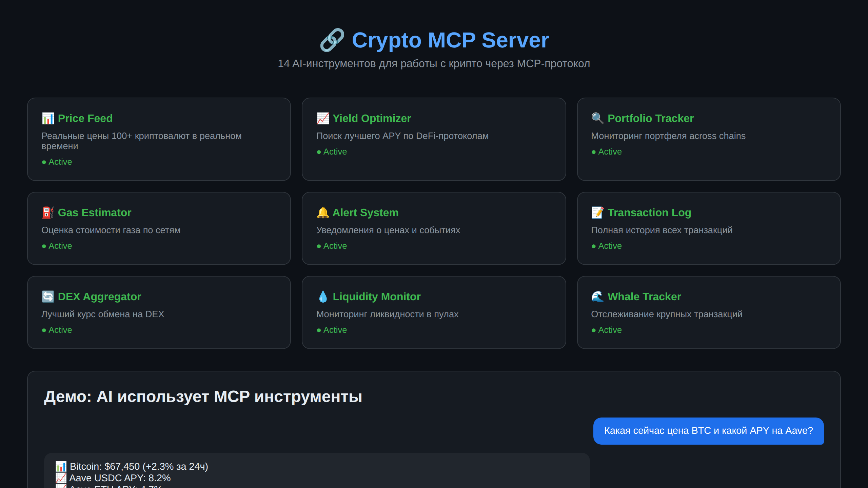Click the description Поиск лучшего APY по DeFi-протоколам
This screenshot has width=868, height=488.
tap(402, 136)
